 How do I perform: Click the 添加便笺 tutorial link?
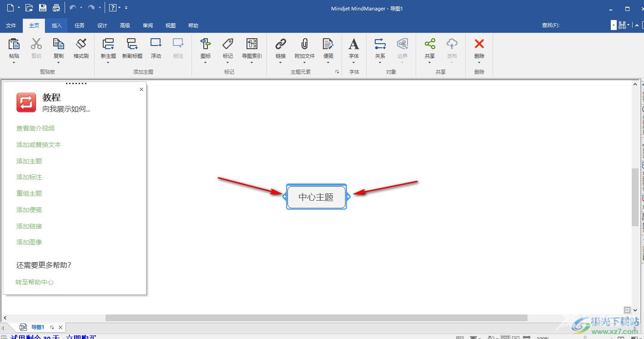[29, 210]
